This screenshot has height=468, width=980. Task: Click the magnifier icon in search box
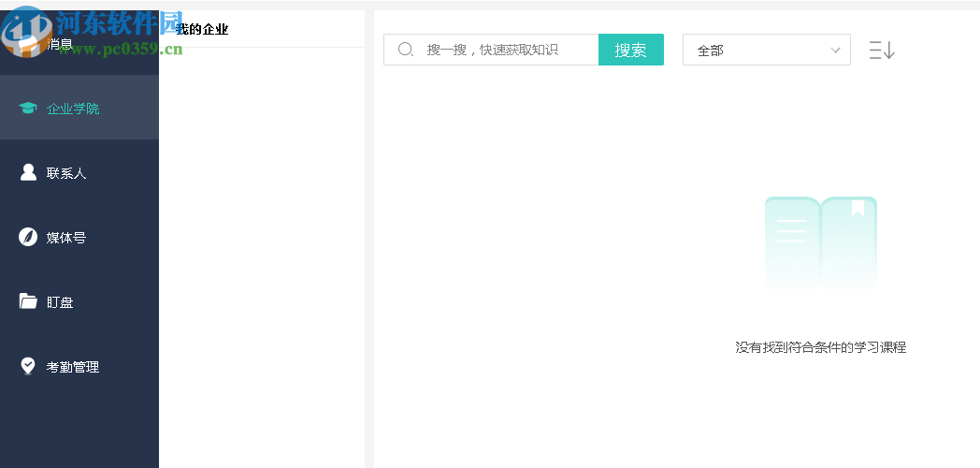click(x=406, y=50)
